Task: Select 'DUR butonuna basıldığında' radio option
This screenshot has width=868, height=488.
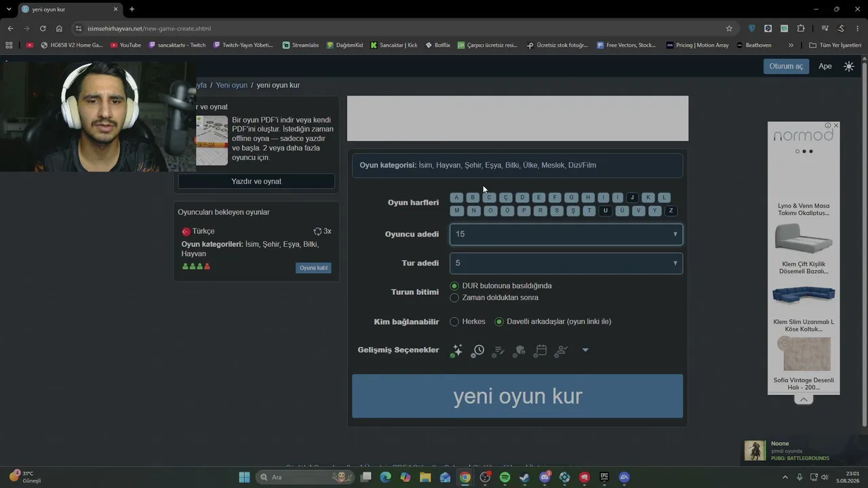Action: [x=454, y=286]
